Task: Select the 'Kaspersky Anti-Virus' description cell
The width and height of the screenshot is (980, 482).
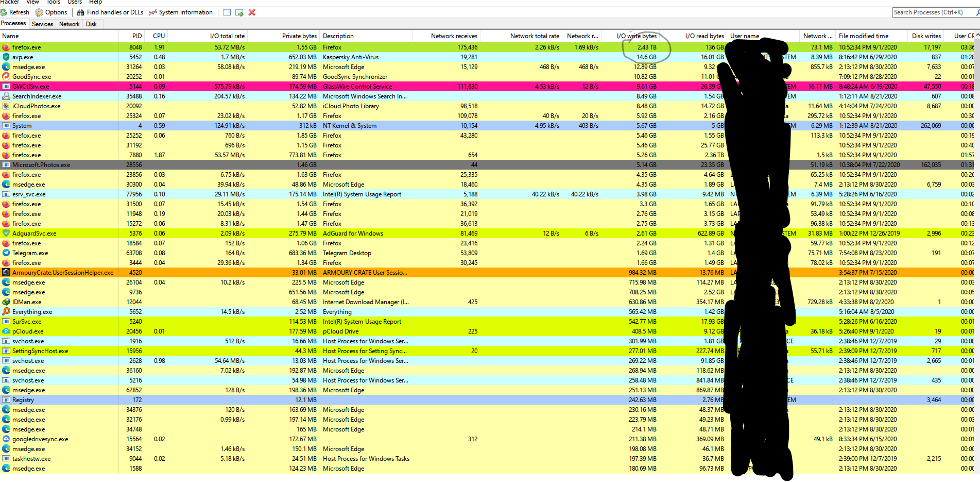Action: (351, 57)
